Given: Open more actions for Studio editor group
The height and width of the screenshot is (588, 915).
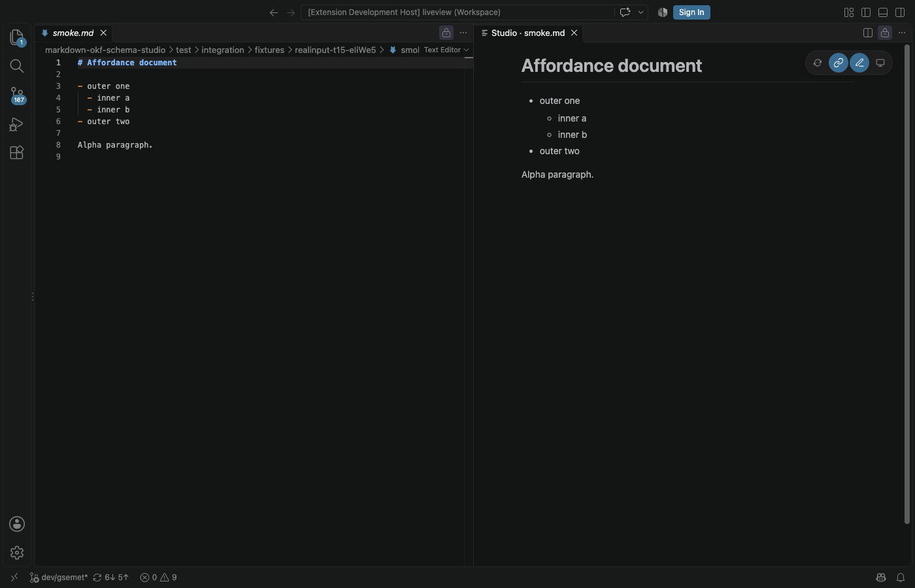Looking at the screenshot, I should click(902, 33).
